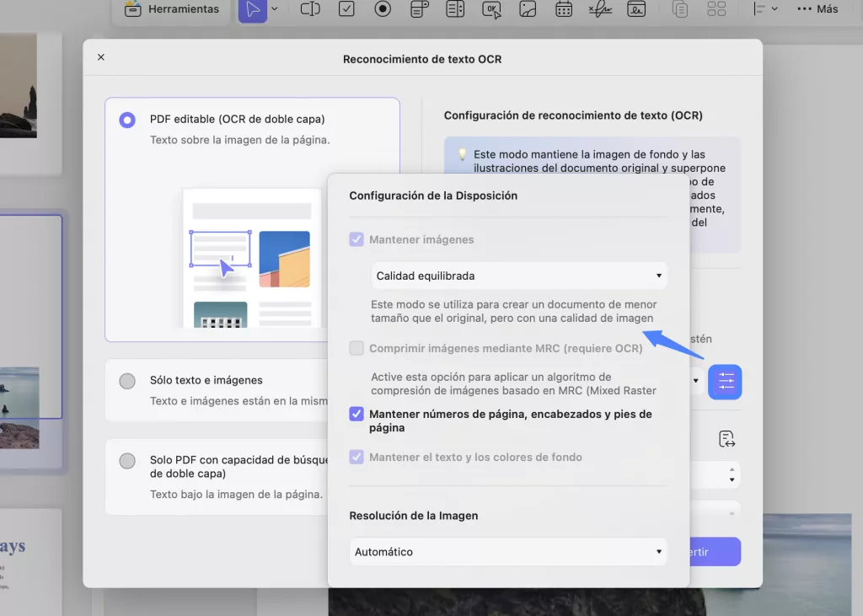
Task: Select the date field form tool
Action: [564, 8]
